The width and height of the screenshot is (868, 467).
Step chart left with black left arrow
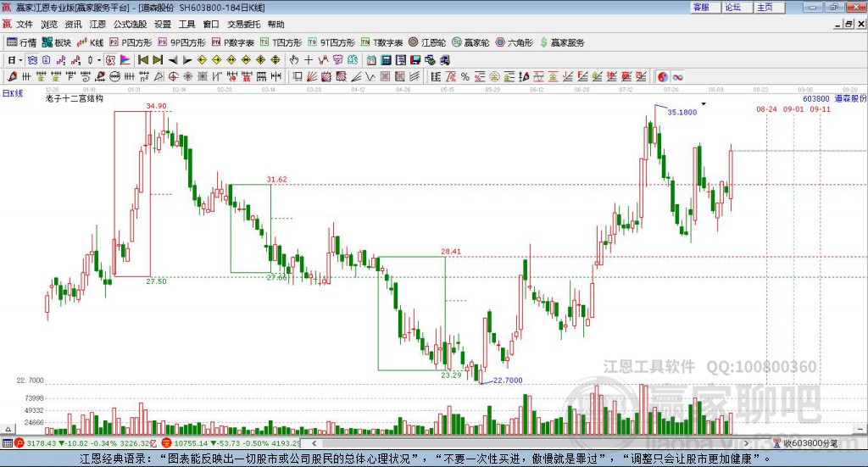pos(173,60)
